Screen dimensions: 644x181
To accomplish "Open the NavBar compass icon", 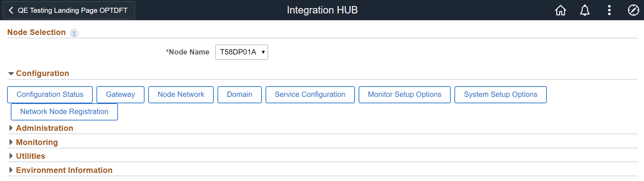I will pyautogui.click(x=633, y=10).
